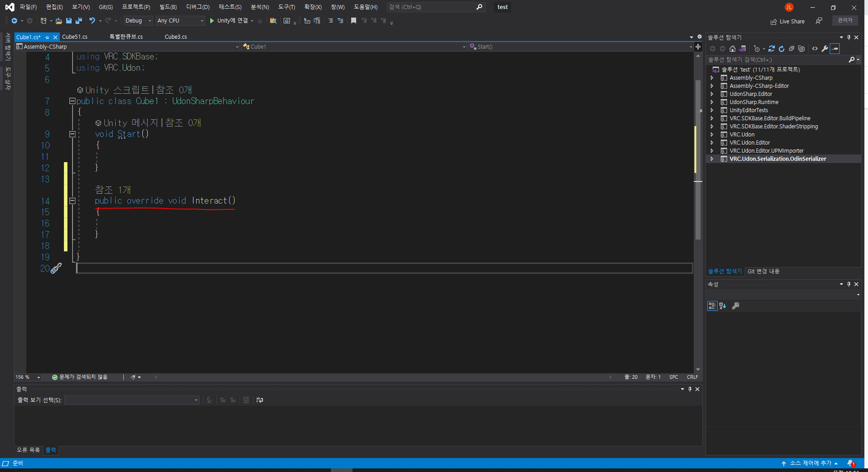This screenshot has height=472, width=868.
Task: Click the comment selected lines icon
Action: [x=330, y=21]
